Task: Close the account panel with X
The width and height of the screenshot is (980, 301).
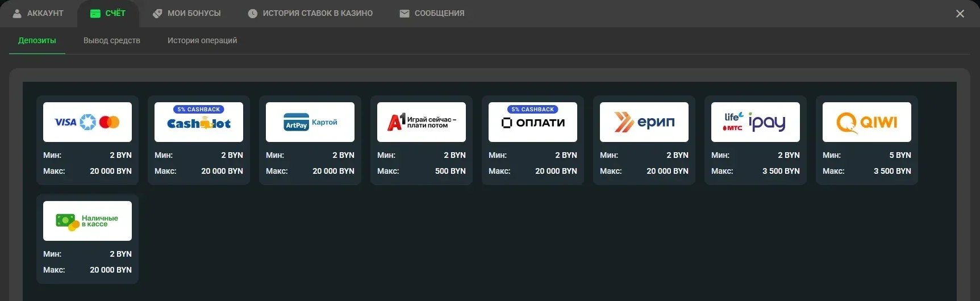Action: pyautogui.click(x=960, y=14)
